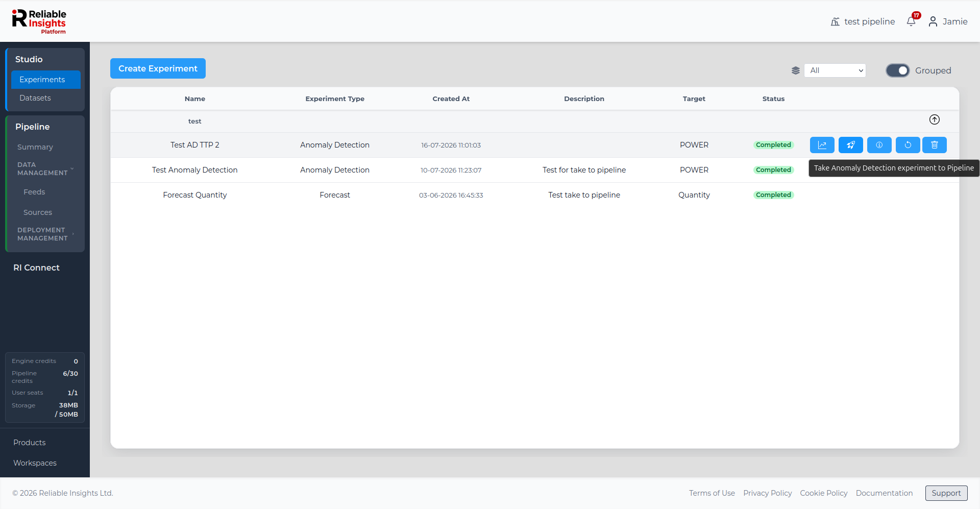Open the Cookie Policy link
Viewport: 980px width, 509px height.
[824, 493]
